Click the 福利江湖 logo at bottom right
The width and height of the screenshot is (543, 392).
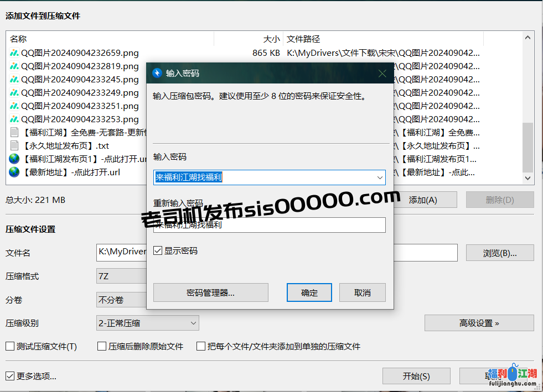pos(513,377)
